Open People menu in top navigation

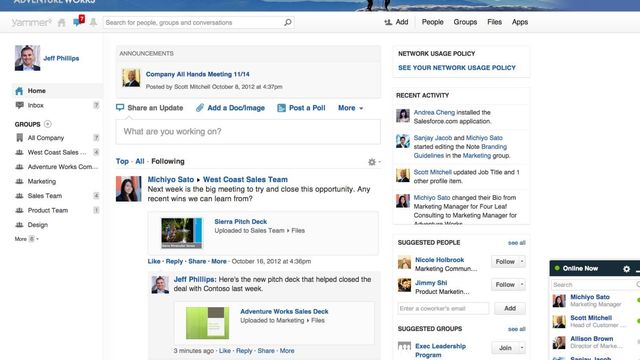click(433, 22)
